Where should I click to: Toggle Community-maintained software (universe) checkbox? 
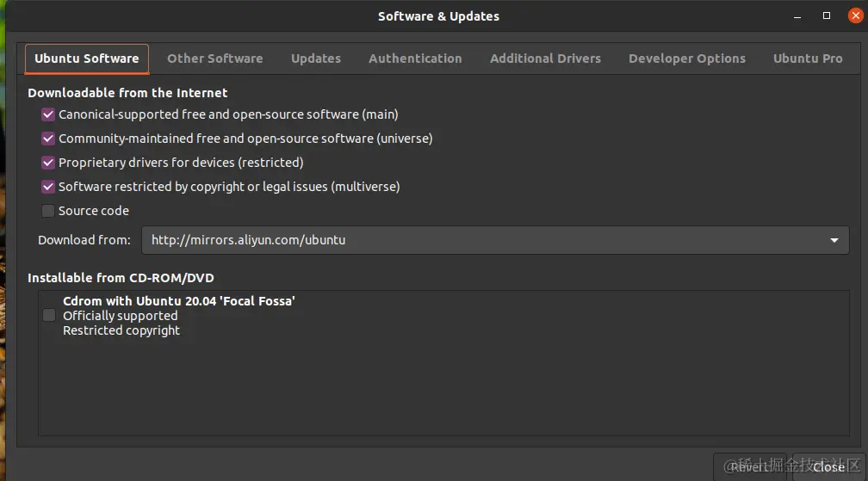click(48, 139)
